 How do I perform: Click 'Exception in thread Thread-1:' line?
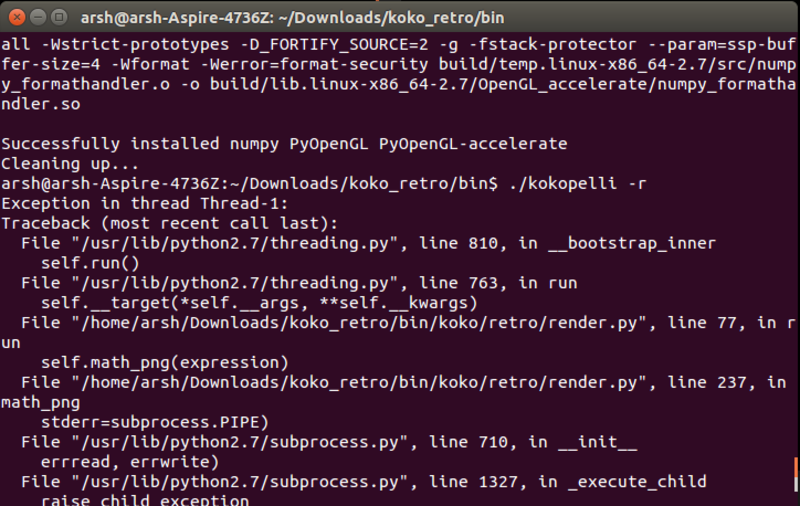(x=144, y=204)
